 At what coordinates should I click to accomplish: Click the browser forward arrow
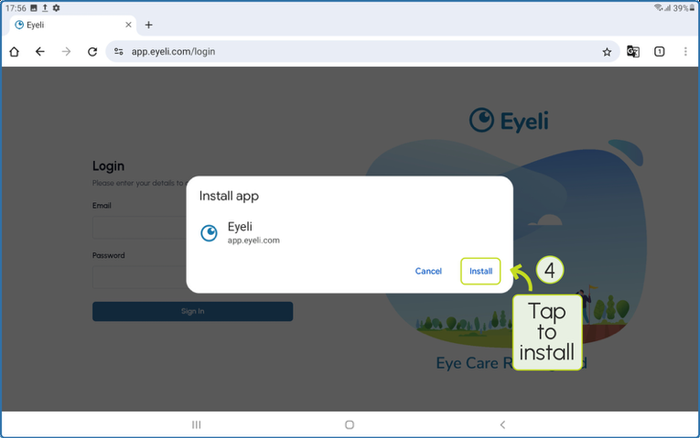pos(66,52)
